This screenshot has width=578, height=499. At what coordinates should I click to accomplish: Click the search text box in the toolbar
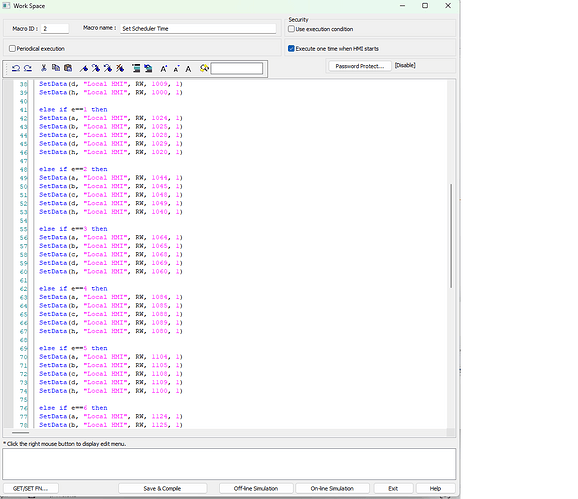click(x=237, y=69)
